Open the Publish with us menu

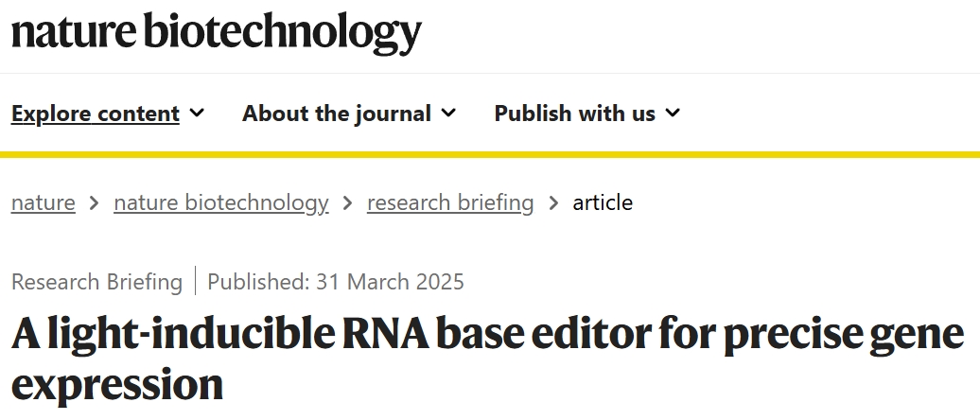pos(574,114)
